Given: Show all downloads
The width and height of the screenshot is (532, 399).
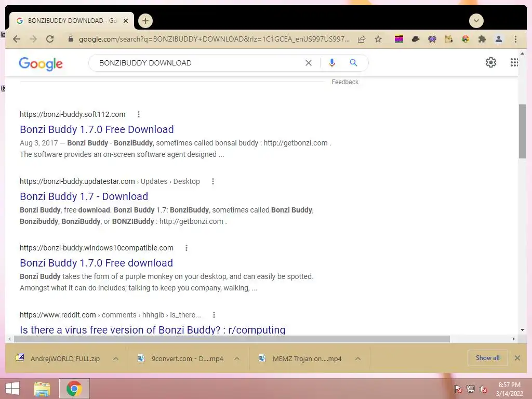Looking at the screenshot, I should (x=487, y=358).
